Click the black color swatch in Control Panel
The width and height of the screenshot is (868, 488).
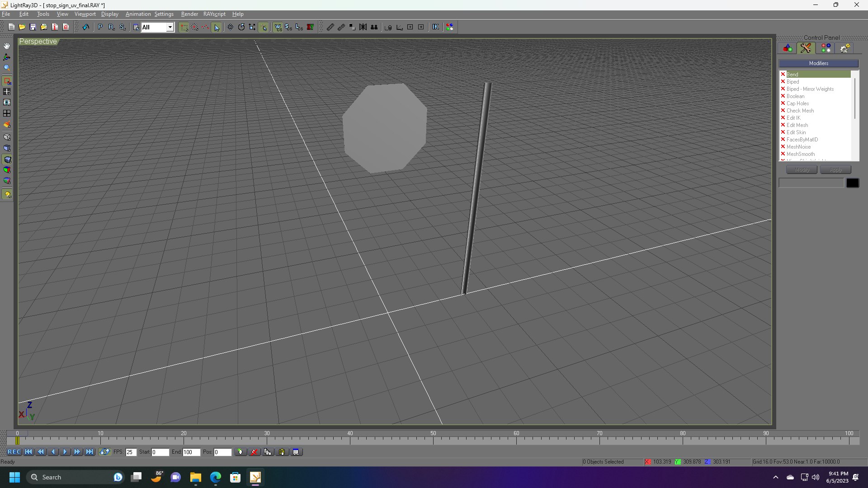[x=852, y=183]
